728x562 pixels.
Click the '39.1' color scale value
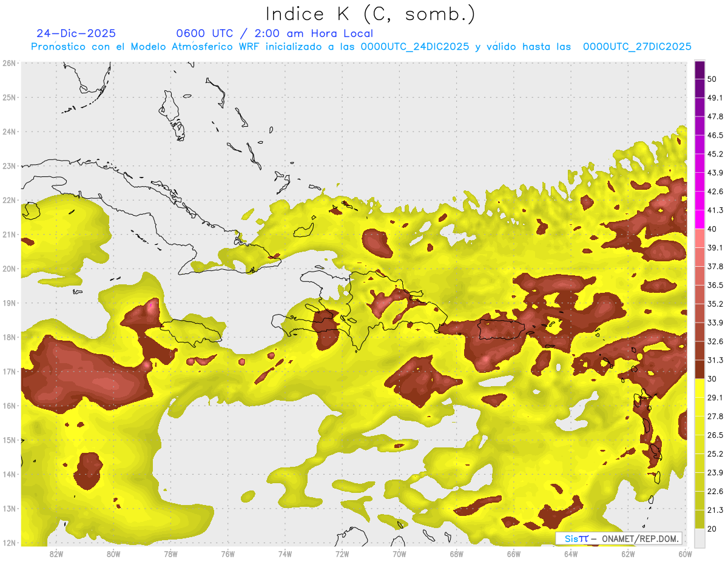(x=715, y=247)
